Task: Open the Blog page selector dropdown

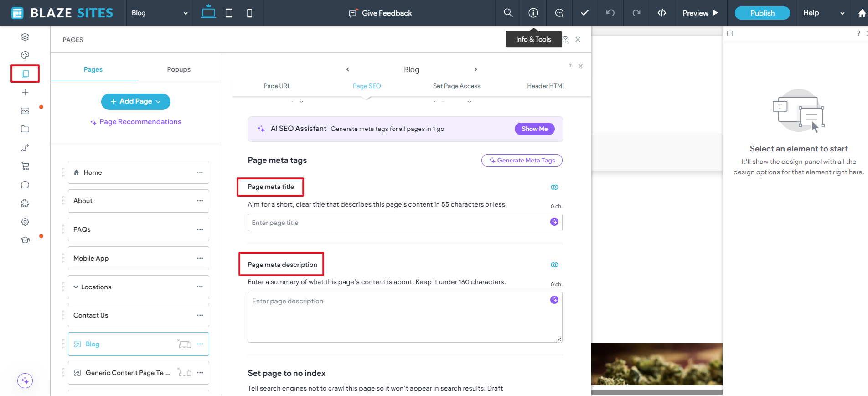Action: (159, 13)
